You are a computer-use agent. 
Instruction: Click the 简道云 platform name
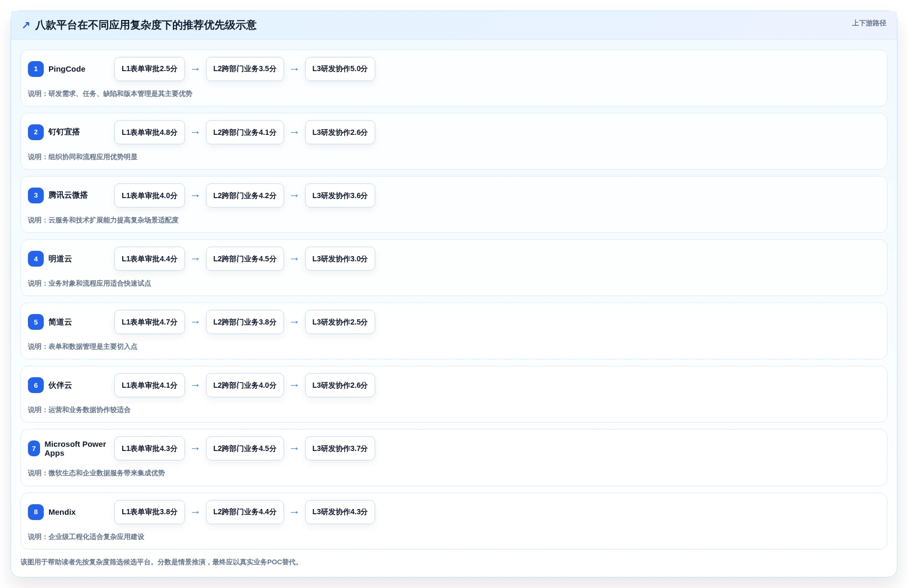[x=60, y=322]
